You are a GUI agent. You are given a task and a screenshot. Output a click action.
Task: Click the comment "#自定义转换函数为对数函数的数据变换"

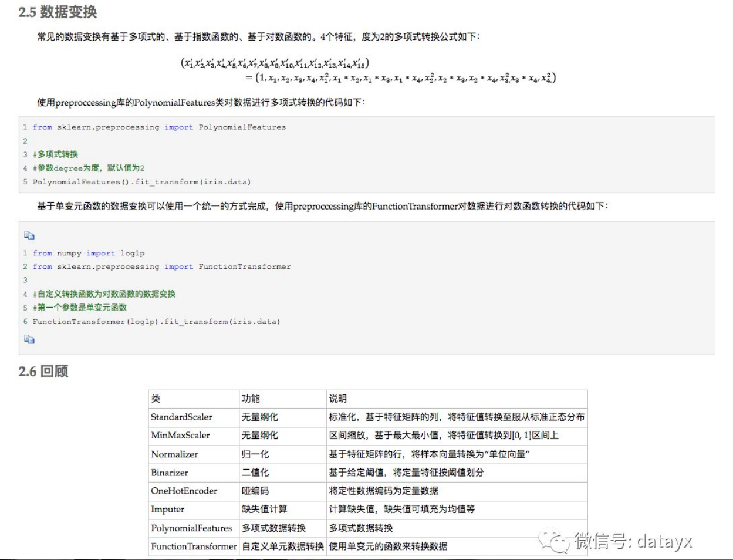coord(104,294)
